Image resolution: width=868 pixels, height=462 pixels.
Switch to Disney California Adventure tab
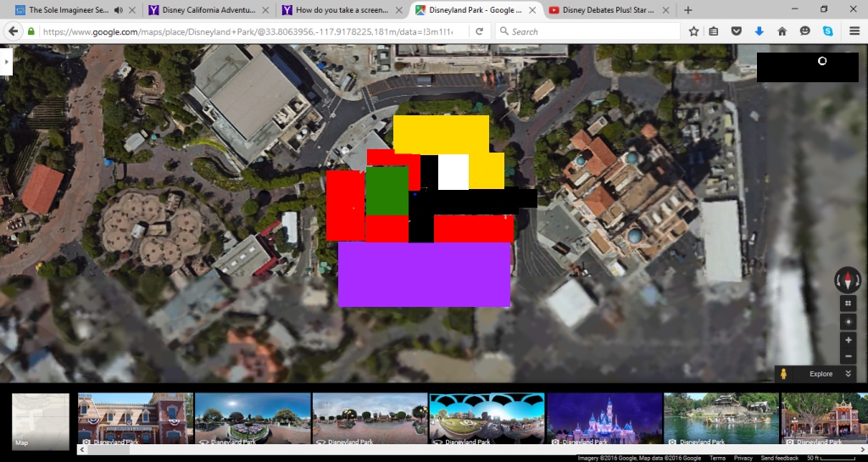coord(209,10)
